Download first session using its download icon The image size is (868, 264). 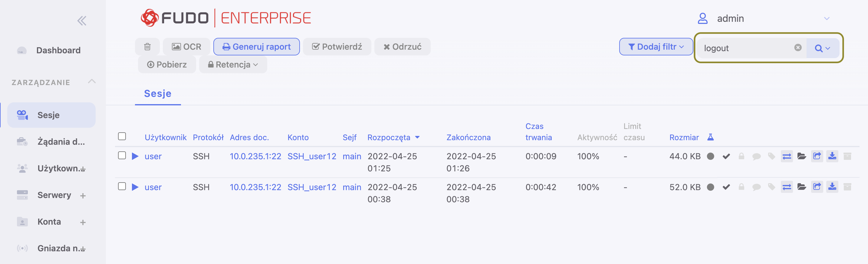click(x=832, y=156)
